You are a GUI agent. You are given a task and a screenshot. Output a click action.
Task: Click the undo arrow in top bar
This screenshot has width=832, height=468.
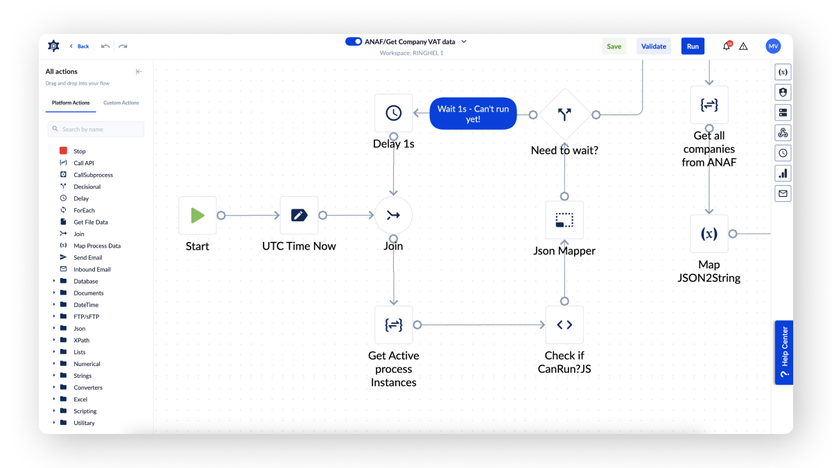click(105, 46)
